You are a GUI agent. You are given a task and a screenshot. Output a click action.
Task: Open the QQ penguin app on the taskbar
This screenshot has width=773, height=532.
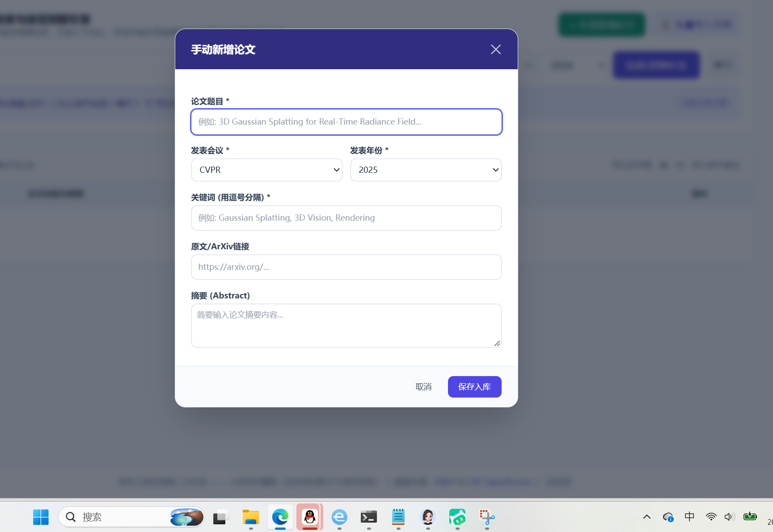tap(310, 517)
